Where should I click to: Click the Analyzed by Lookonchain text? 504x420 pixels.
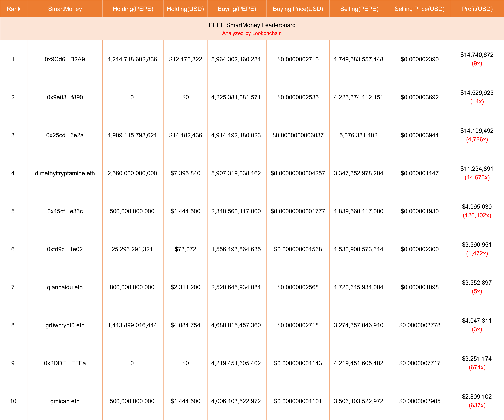pyautogui.click(x=252, y=33)
